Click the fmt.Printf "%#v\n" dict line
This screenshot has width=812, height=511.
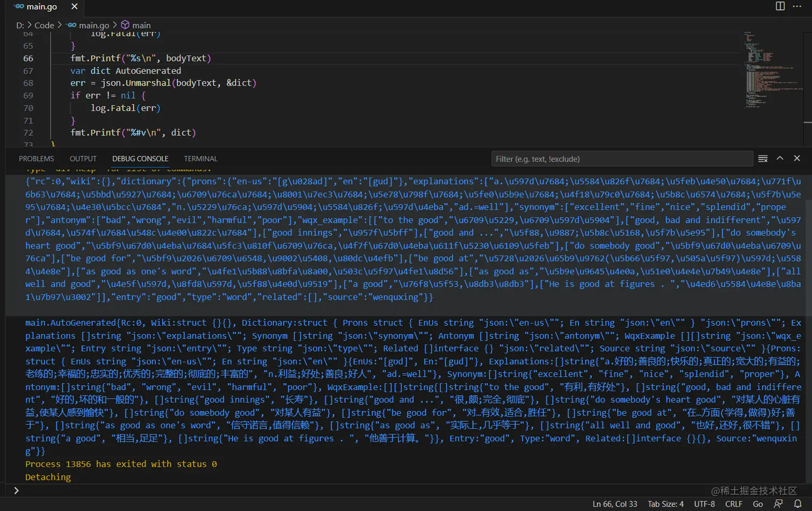click(x=133, y=133)
